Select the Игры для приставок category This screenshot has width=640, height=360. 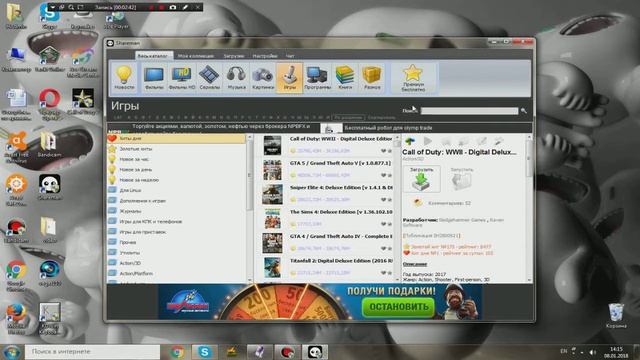(176, 232)
